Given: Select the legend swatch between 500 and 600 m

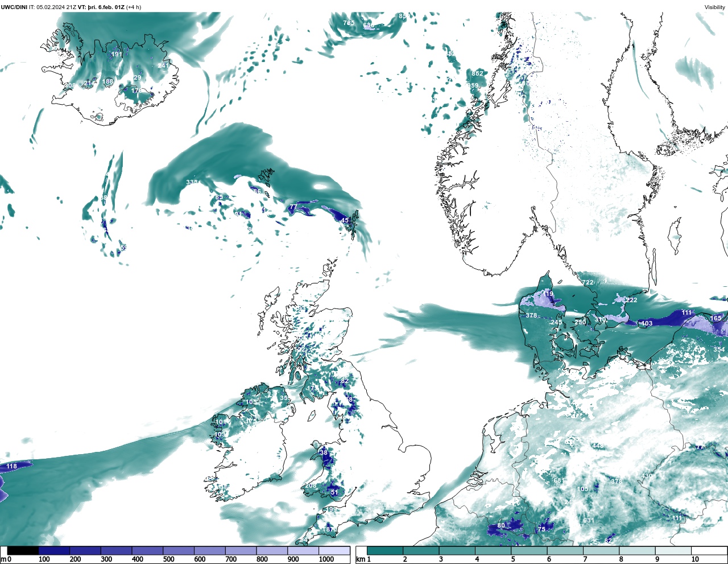Looking at the screenshot, I should coord(179,550).
